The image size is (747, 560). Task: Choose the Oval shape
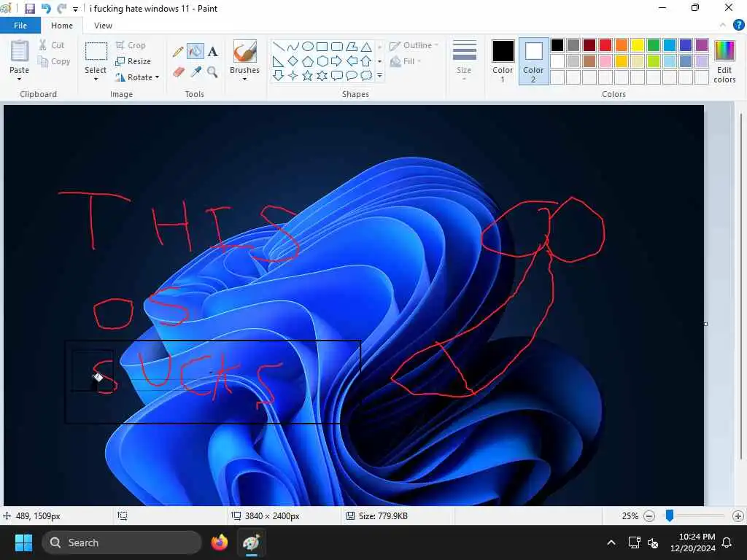308,47
